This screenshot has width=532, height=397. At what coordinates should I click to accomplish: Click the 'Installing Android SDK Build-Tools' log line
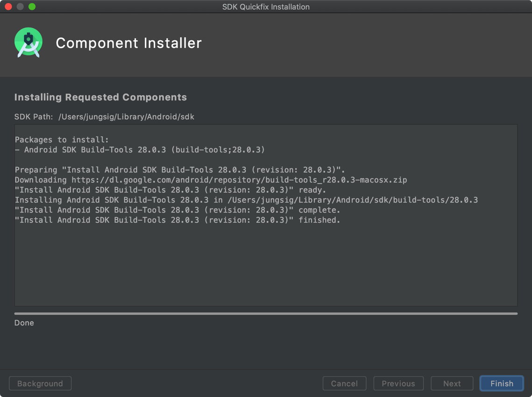[x=246, y=200]
